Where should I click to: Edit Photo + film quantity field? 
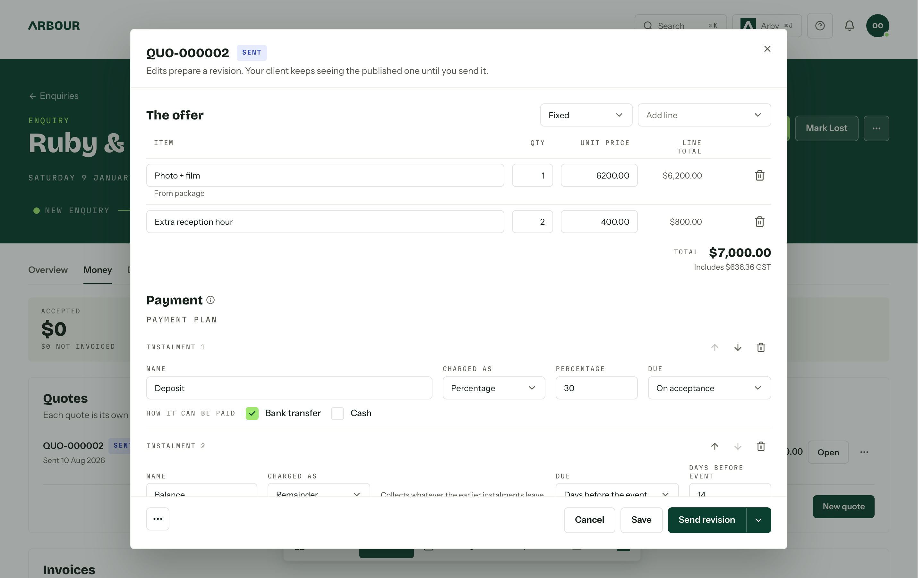532,175
